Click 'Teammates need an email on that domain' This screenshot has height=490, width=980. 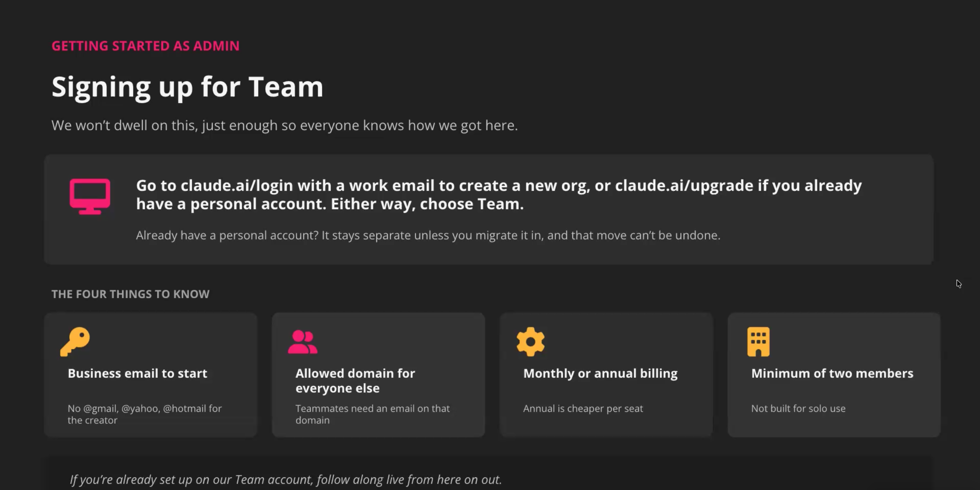coord(372,414)
